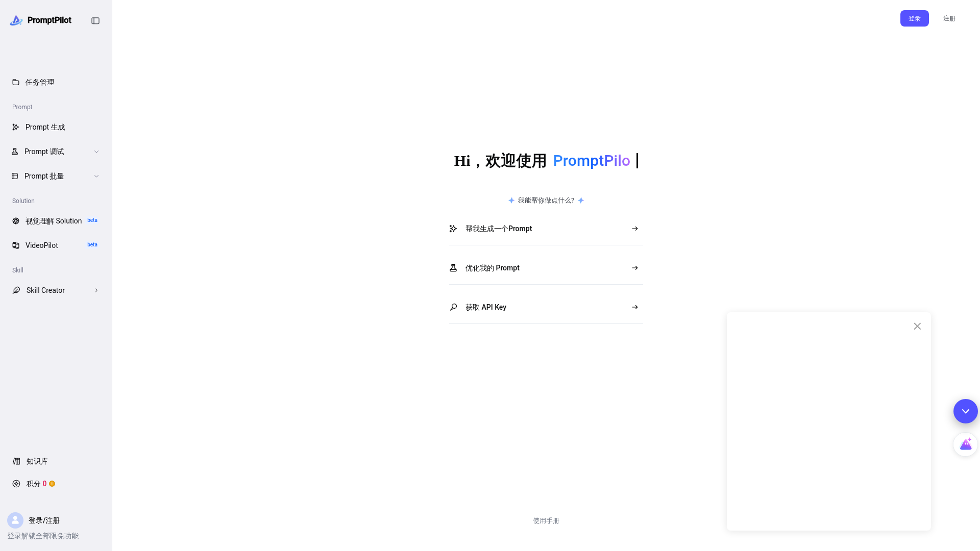The width and height of the screenshot is (980, 551).
Task: Select Prompt 批量 menu item
Action: point(56,176)
